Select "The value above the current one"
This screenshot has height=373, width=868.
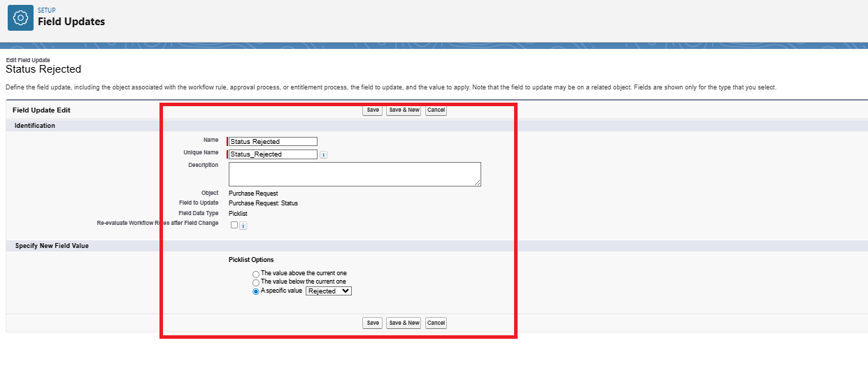[x=256, y=274]
